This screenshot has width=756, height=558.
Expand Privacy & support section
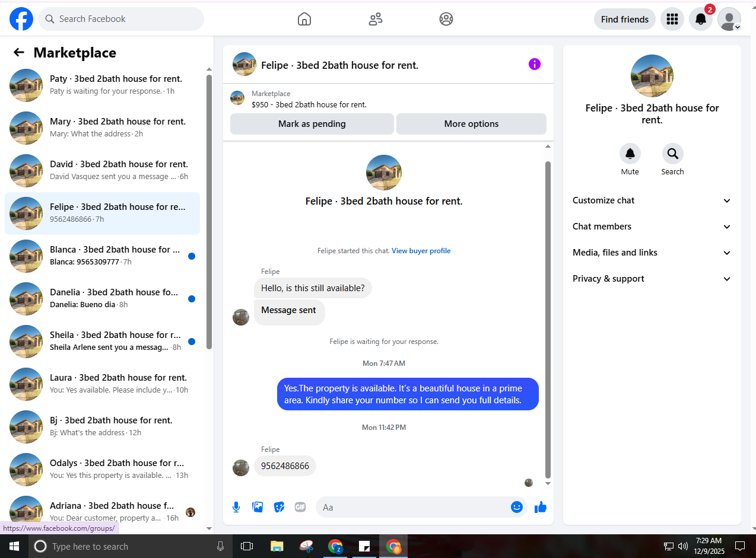652,279
